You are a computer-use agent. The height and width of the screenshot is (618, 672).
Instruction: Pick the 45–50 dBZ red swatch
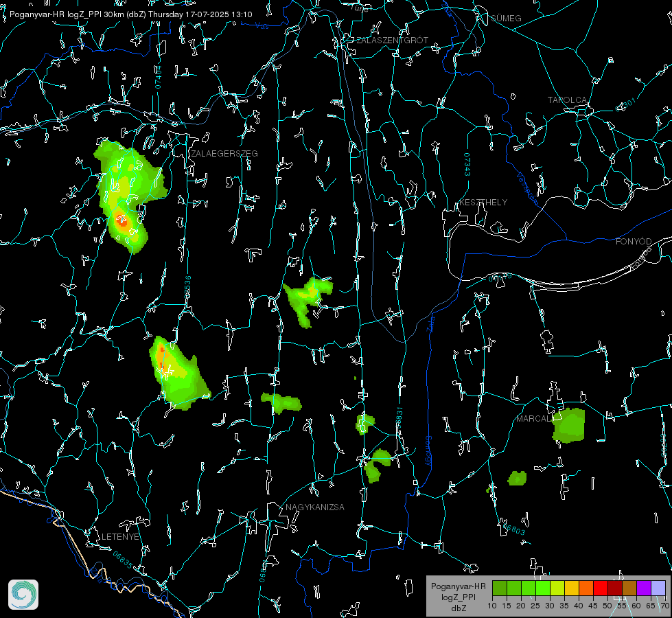pos(601,588)
